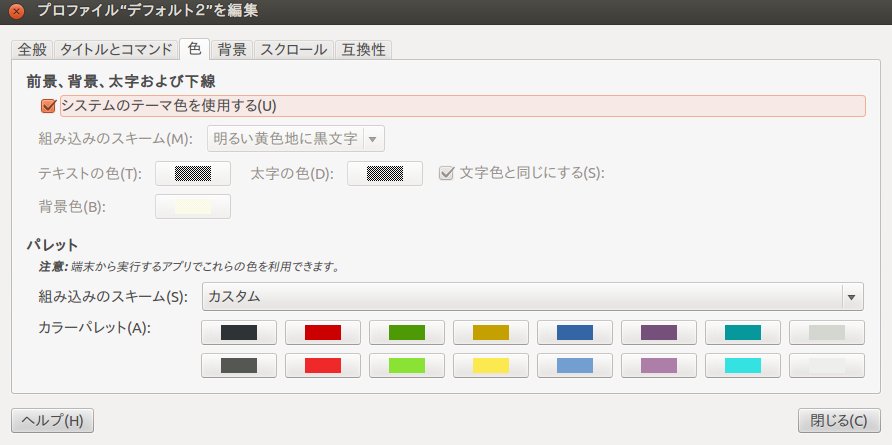Pick the black palette color swatch
The height and width of the screenshot is (445, 892).
point(239,332)
